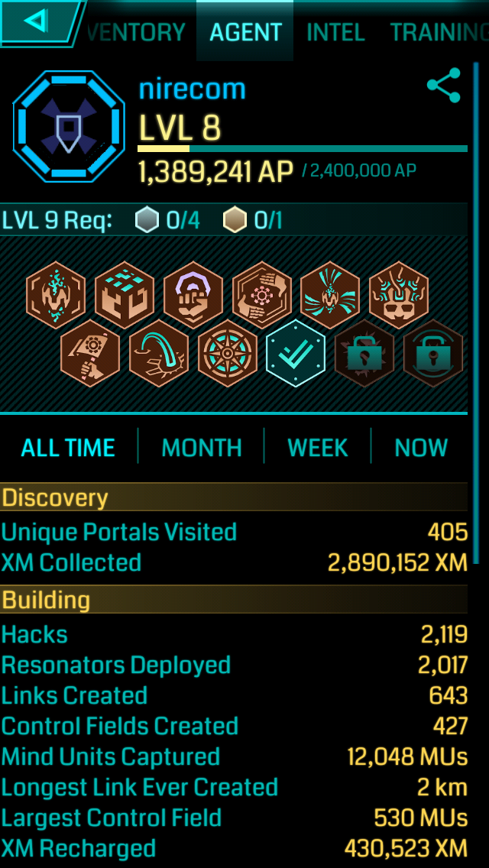Screen dimensions: 489x868
Task: Switch to the TRAINING tab
Action: click(439, 32)
